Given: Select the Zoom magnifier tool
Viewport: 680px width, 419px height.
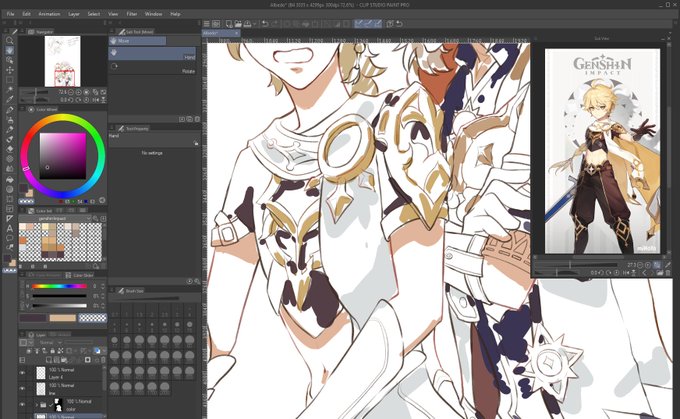Looking at the screenshot, I should [10, 40].
